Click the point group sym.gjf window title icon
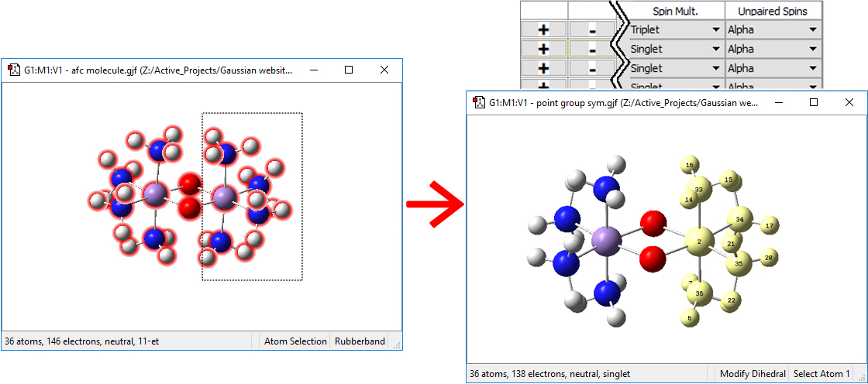 coord(478,102)
